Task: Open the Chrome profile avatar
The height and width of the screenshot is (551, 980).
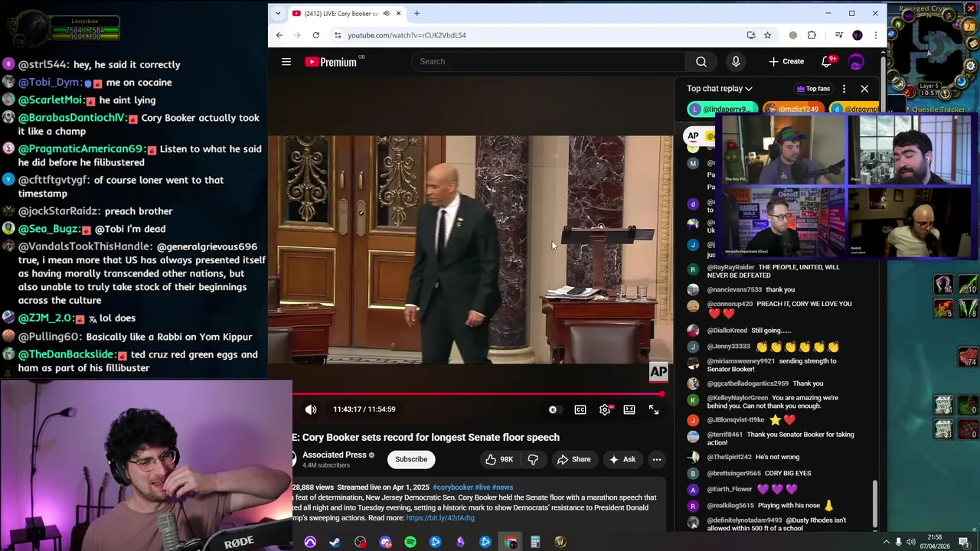Action: pyautogui.click(x=857, y=35)
